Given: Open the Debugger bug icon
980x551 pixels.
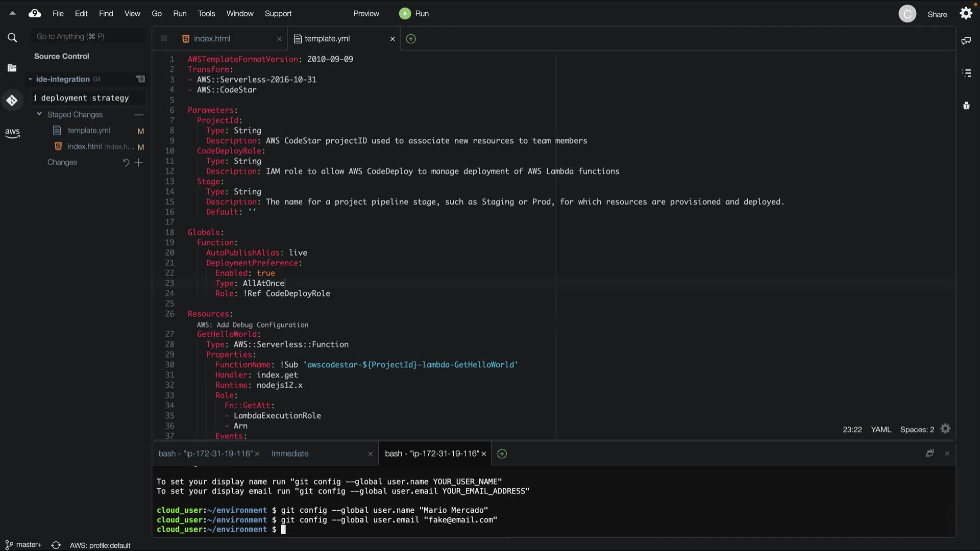Looking at the screenshot, I should point(966,106).
